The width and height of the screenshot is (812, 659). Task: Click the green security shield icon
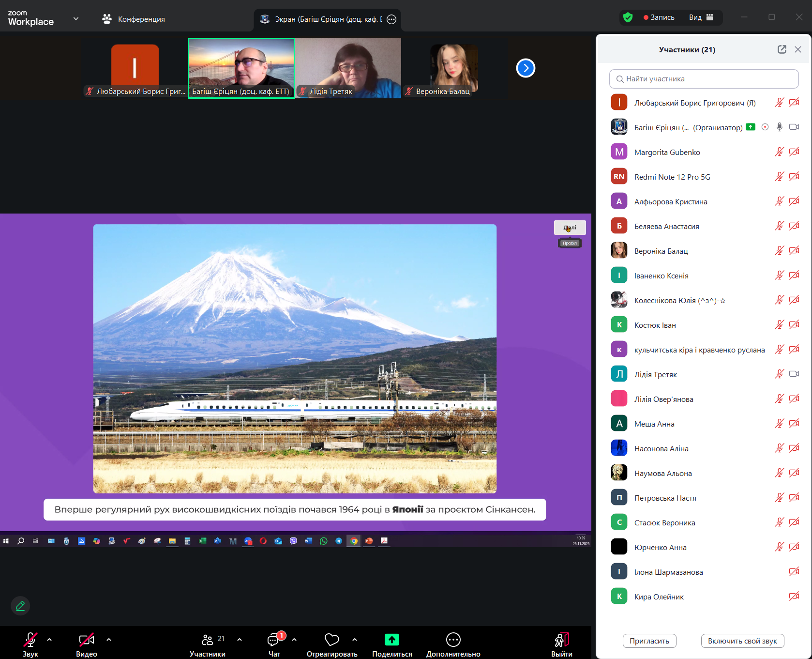tap(628, 17)
